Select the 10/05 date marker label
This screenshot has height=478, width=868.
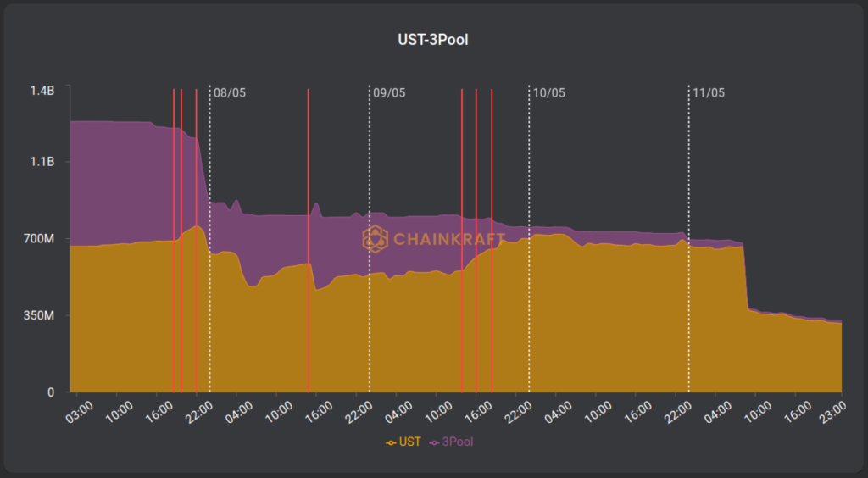(548, 93)
